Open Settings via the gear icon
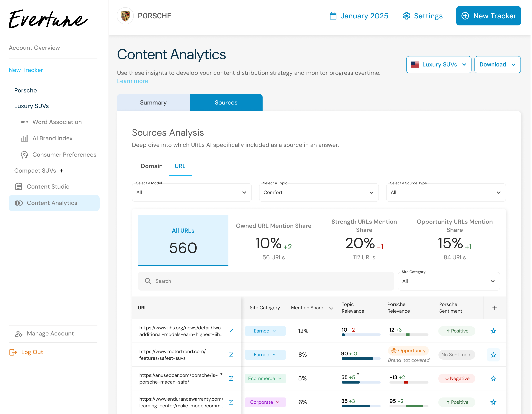This screenshot has width=532, height=414. [406, 16]
